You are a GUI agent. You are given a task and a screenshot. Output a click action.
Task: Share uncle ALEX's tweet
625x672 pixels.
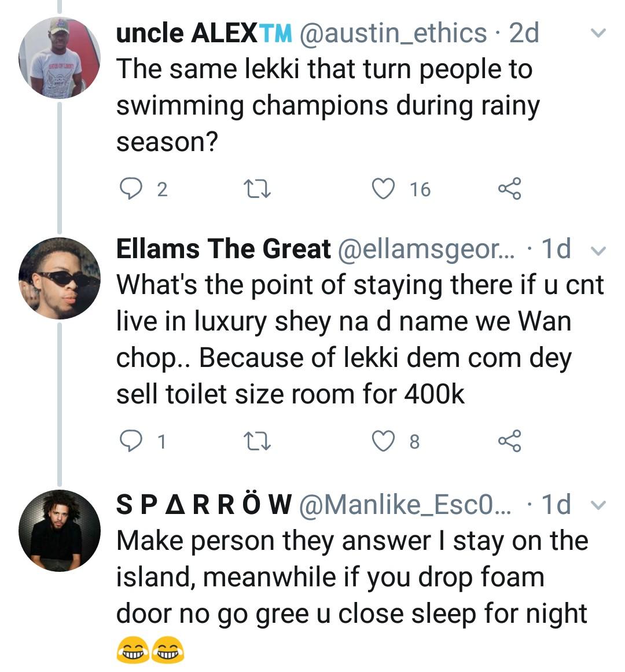pos(509,189)
